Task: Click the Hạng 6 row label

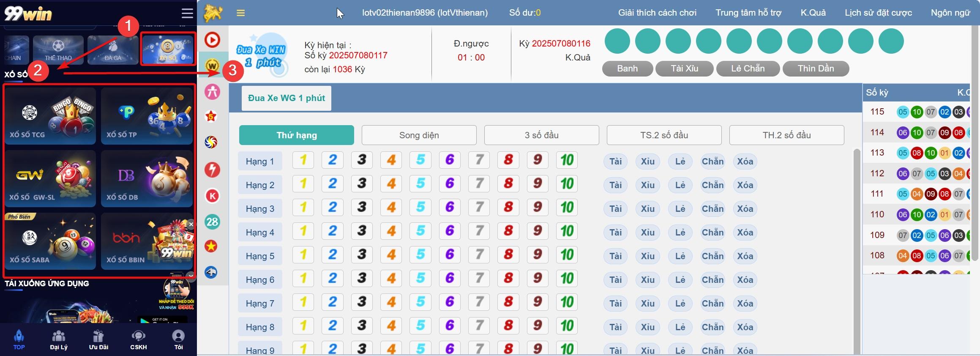Action: point(260,280)
